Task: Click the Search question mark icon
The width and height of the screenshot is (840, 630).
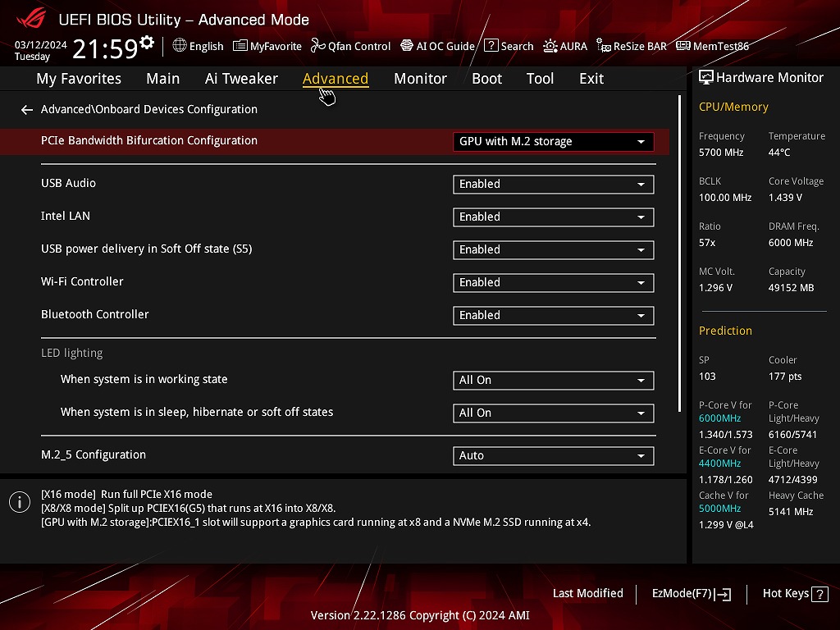Action: pos(491,46)
